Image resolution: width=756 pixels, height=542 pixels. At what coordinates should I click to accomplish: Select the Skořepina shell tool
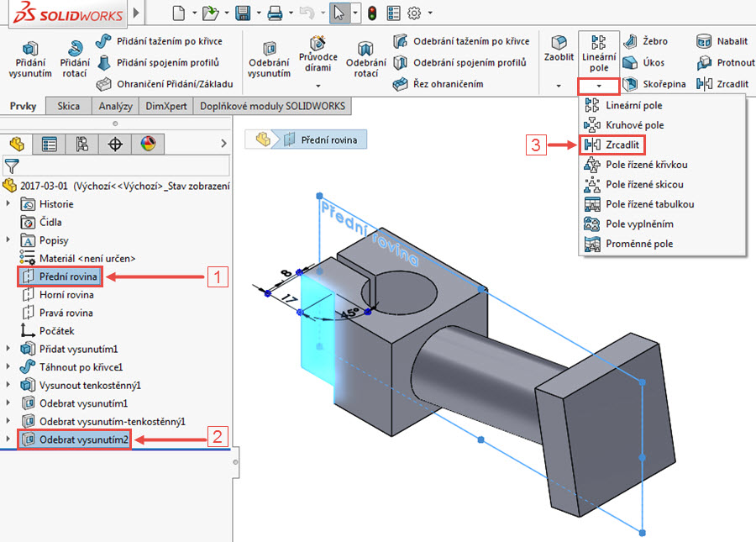coord(654,84)
